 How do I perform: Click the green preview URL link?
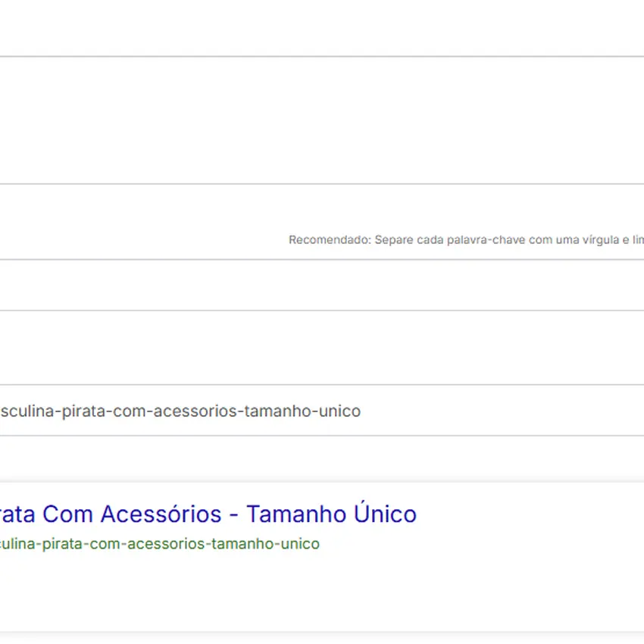159,543
